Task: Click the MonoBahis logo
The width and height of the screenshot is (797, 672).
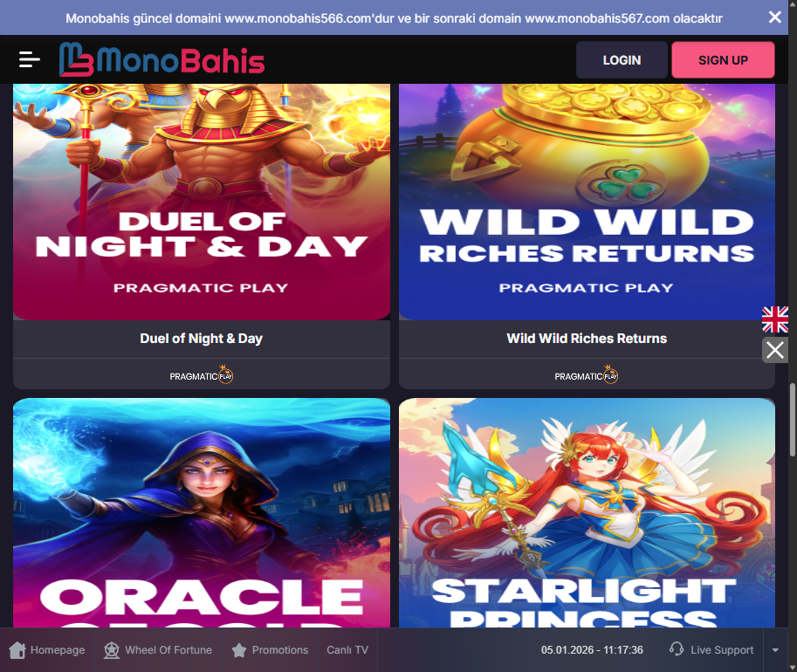Action: pyautogui.click(x=161, y=59)
